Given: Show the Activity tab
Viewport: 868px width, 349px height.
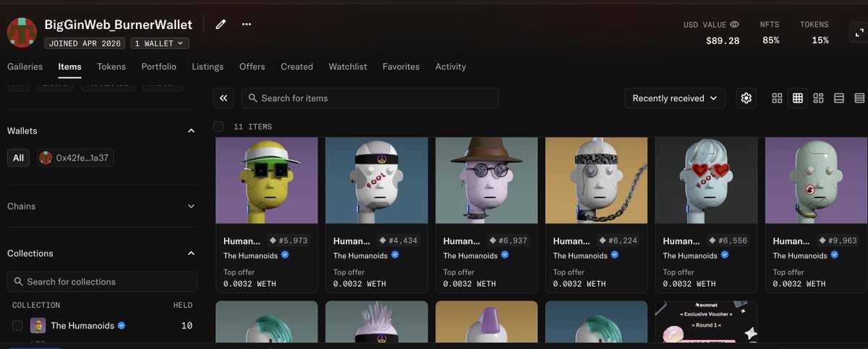Looking at the screenshot, I should coord(451,67).
